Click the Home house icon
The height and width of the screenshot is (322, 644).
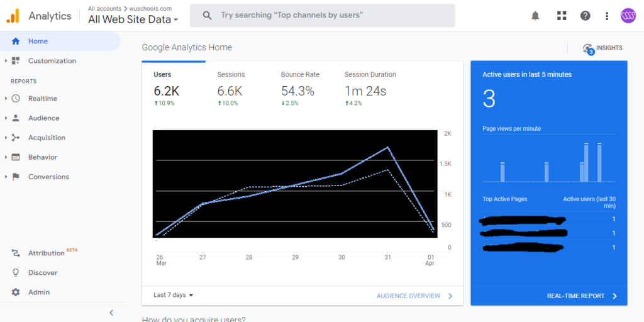(x=16, y=41)
